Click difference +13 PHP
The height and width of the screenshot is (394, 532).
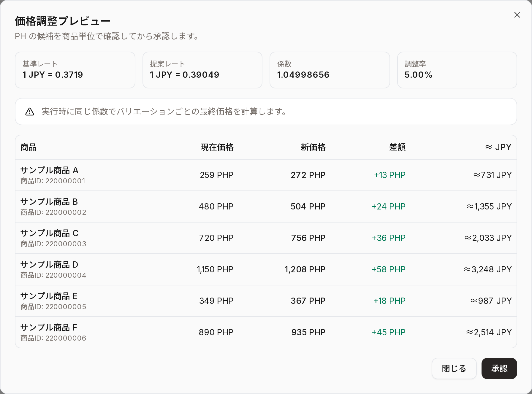click(x=390, y=175)
